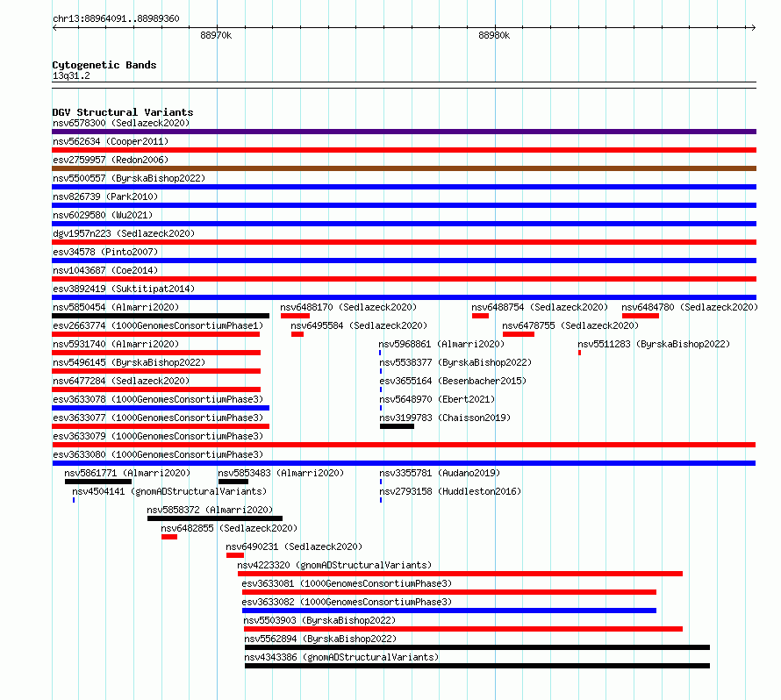The image size is (781, 700).
Task: Click the red bar under nsv6484780
Action: tap(641, 316)
